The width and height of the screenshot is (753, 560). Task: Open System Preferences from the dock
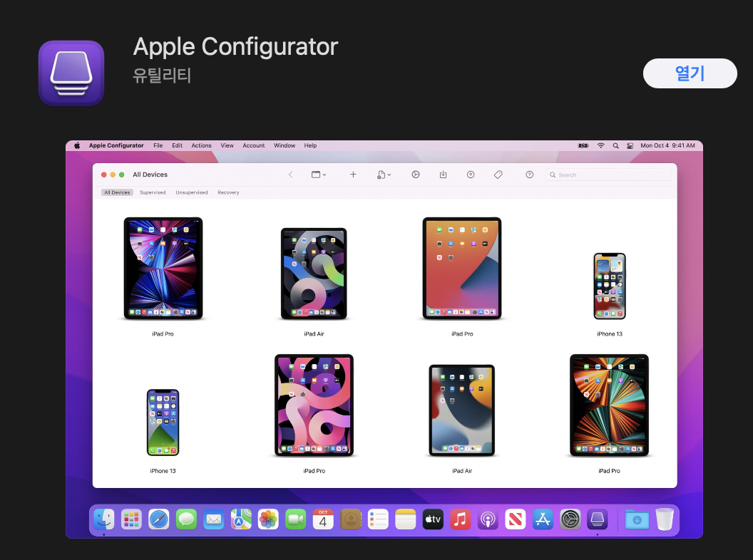point(570,519)
